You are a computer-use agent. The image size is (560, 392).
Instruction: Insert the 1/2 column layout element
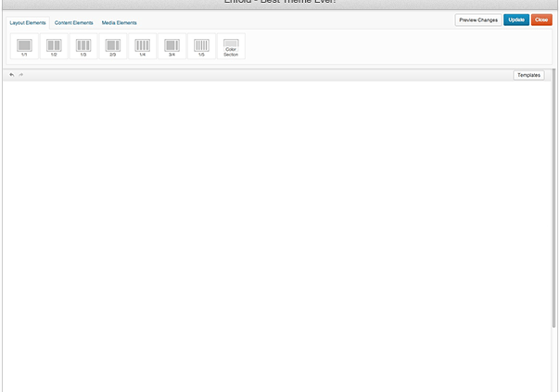point(54,46)
